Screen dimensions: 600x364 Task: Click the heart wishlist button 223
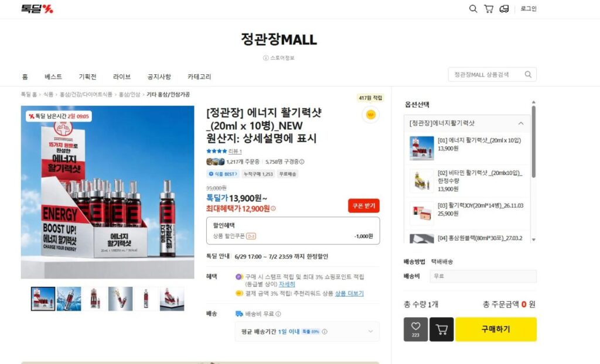click(x=415, y=329)
